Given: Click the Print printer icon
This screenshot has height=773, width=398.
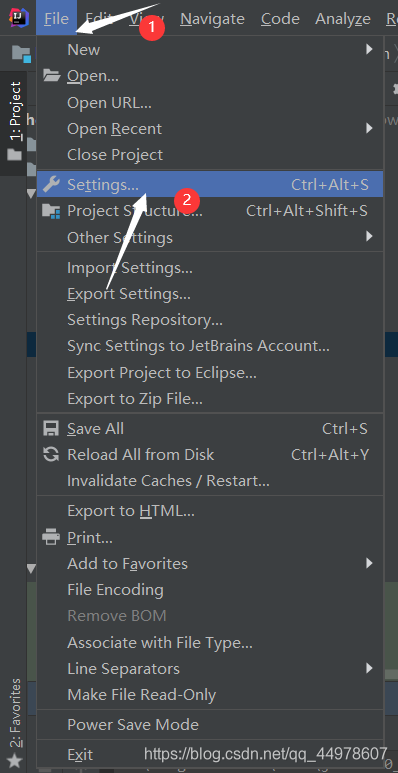Looking at the screenshot, I should tap(51, 537).
